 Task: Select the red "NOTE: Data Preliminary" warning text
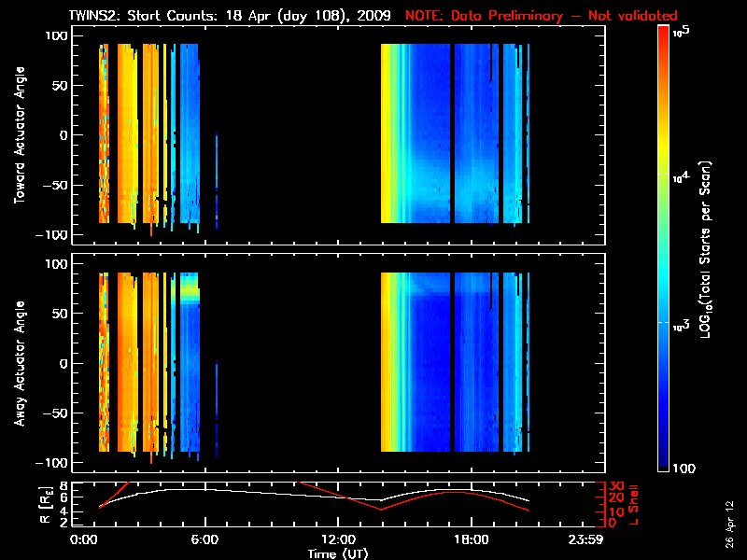click(x=541, y=16)
